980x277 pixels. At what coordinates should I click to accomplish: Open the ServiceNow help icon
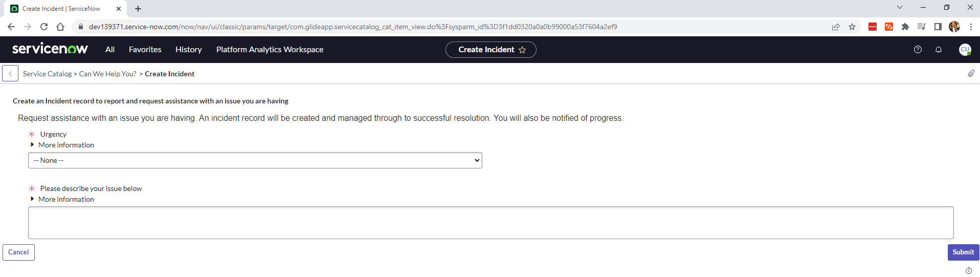click(918, 50)
